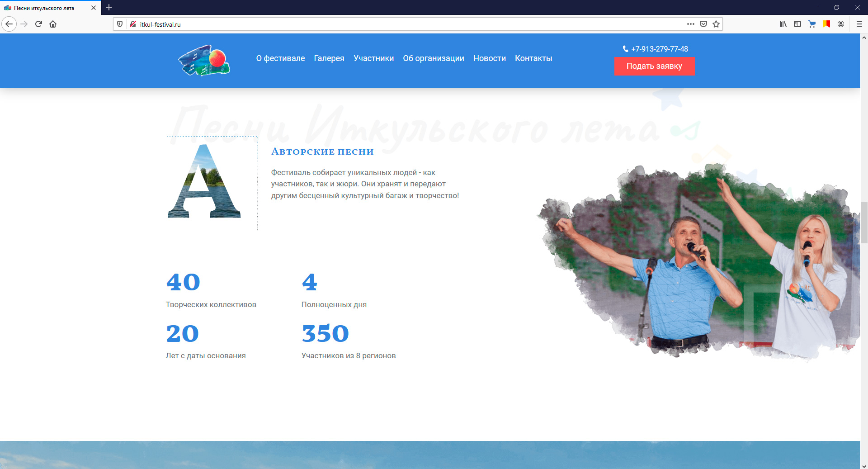This screenshot has width=868, height=469.
Task: Click Лет с даты основания label
Action: (206, 356)
